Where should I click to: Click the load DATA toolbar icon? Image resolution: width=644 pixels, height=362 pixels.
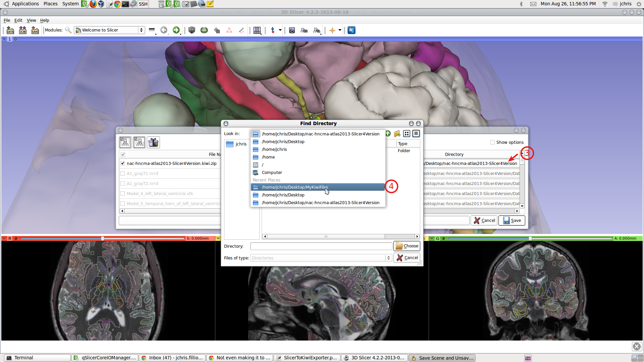coord(10,30)
